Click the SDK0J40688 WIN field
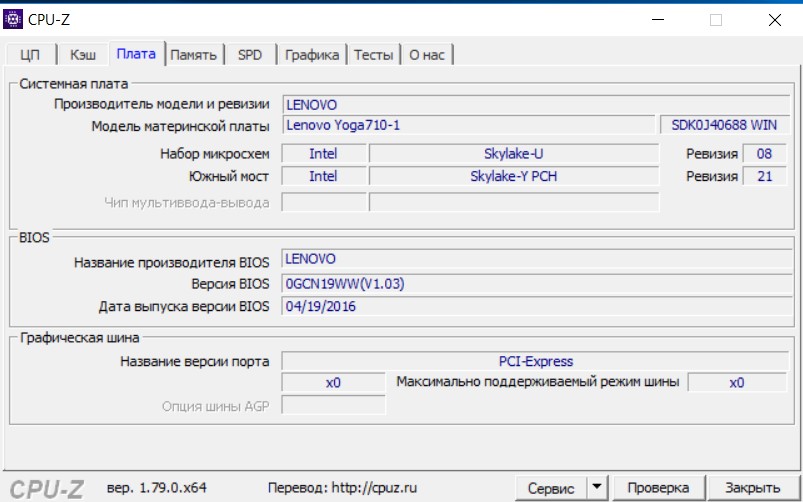This screenshot has width=803, height=502. pos(724,125)
